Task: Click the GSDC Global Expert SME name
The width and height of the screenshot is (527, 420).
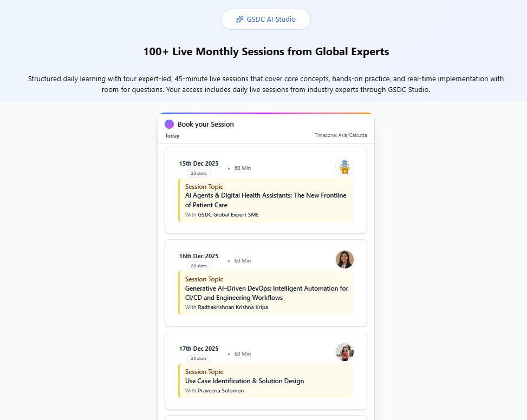Action: coord(228,215)
